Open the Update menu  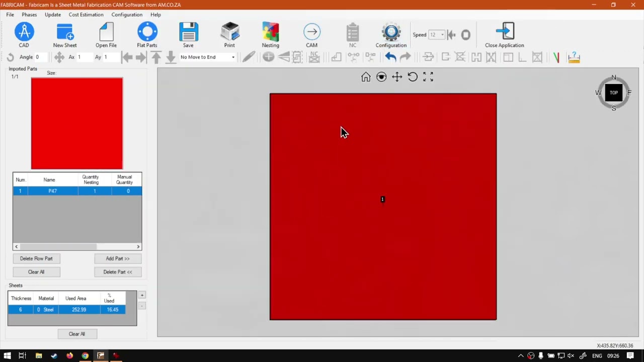[53, 15]
